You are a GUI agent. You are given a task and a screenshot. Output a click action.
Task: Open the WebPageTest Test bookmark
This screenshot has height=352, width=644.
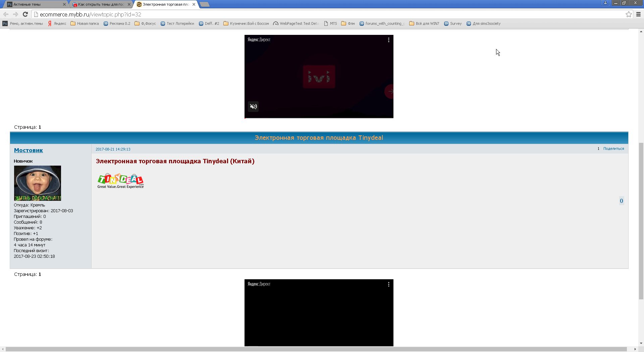pyautogui.click(x=296, y=23)
